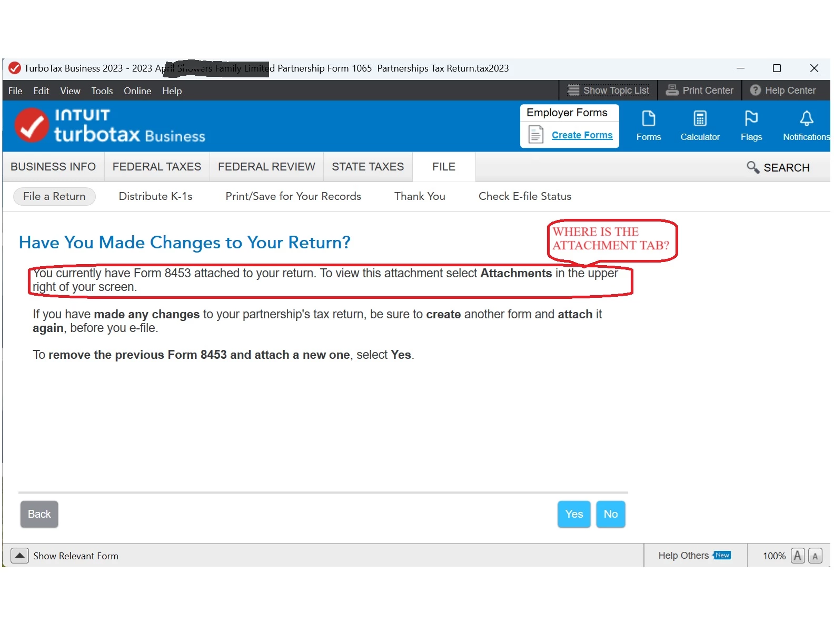Go to Check E-file Status step
This screenshot has width=834, height=644.
tap(525, 196)
